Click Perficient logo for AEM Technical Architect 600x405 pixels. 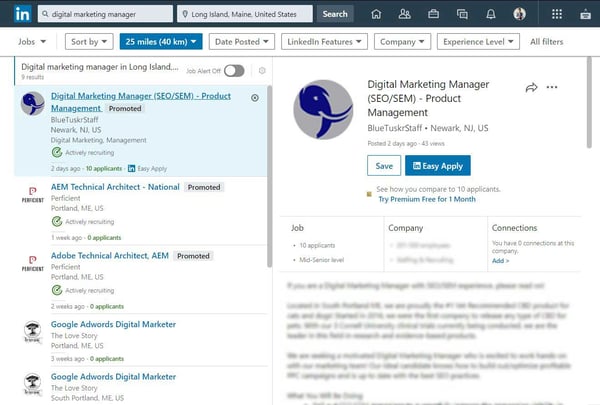click(x=33, y=194)
